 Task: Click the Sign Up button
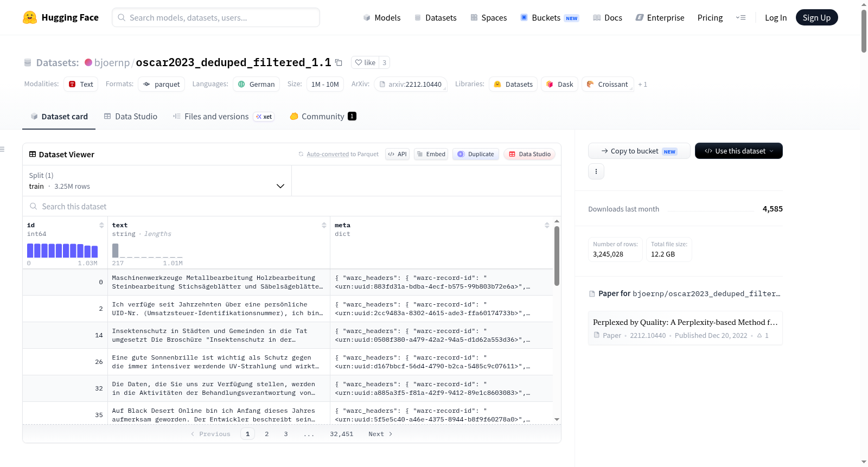click(x=816, y=17)
